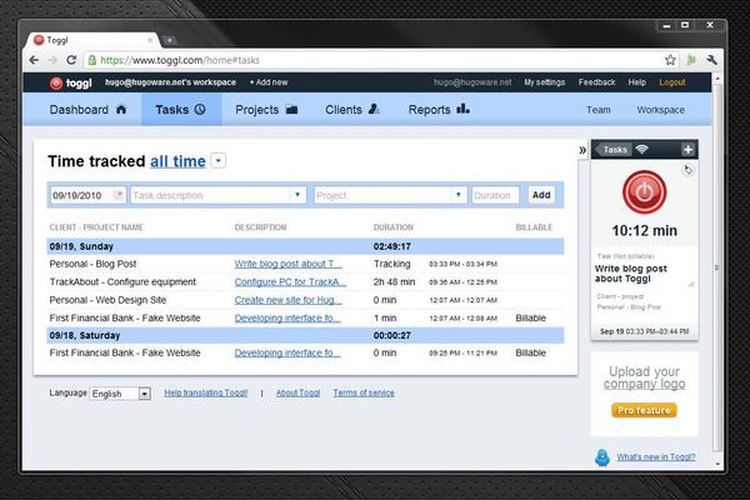Open 'What's new in Toggl?' link
The width and height of the screenshot is (750, 500).
click(656, 457)
